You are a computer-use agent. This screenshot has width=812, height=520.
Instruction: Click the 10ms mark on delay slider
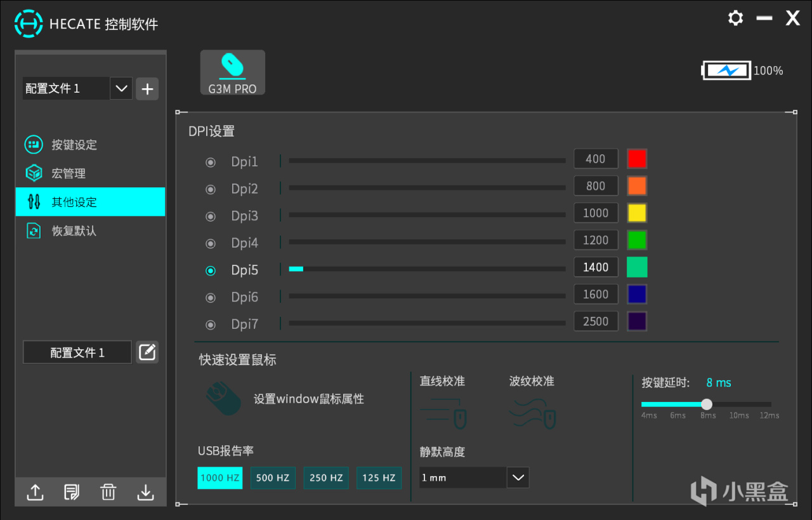(739, 415)
